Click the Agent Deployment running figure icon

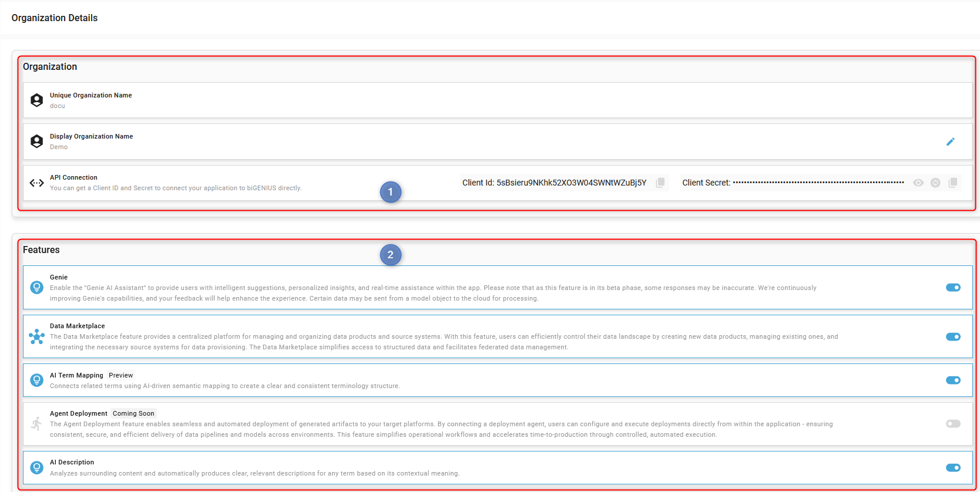(x=36, y=424)
